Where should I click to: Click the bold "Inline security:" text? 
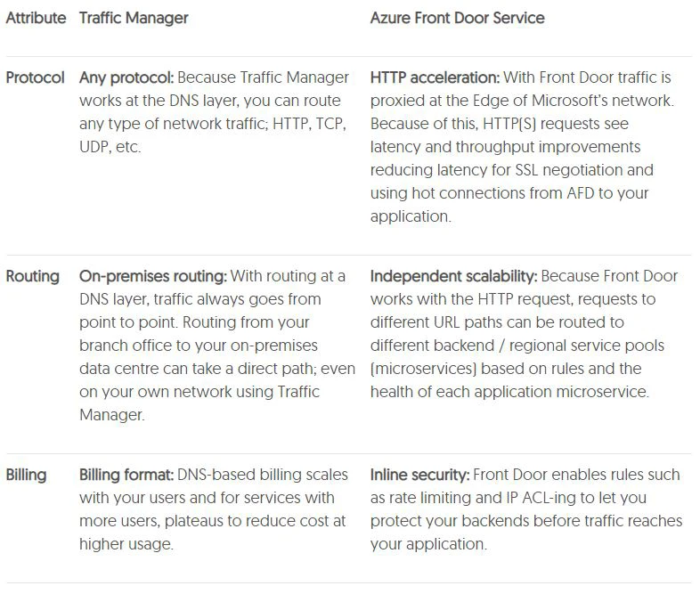point(419,475)
